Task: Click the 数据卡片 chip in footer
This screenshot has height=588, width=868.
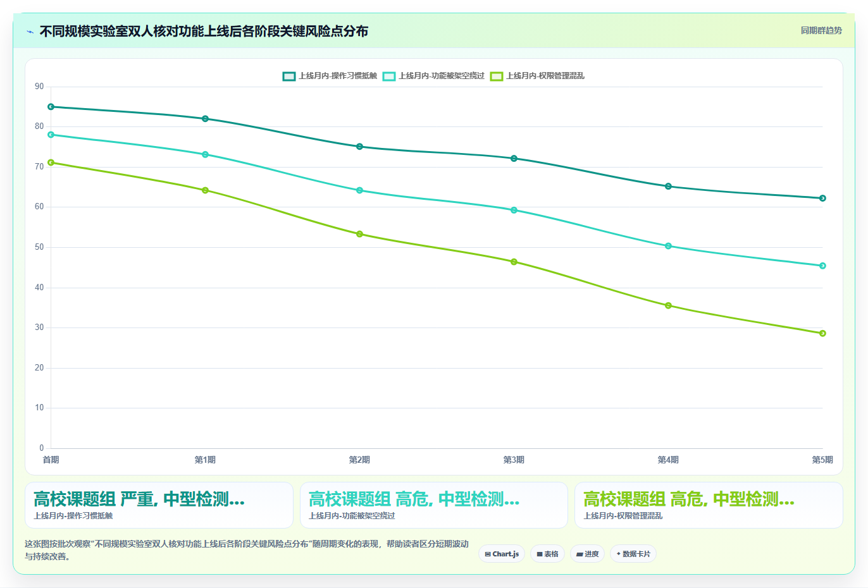Action: [633, 554]
